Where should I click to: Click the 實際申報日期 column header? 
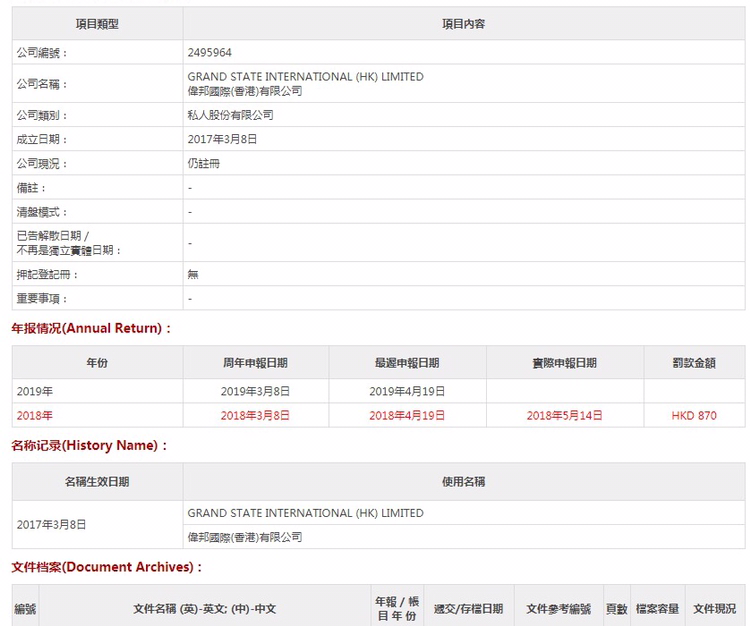coord(565,363)
